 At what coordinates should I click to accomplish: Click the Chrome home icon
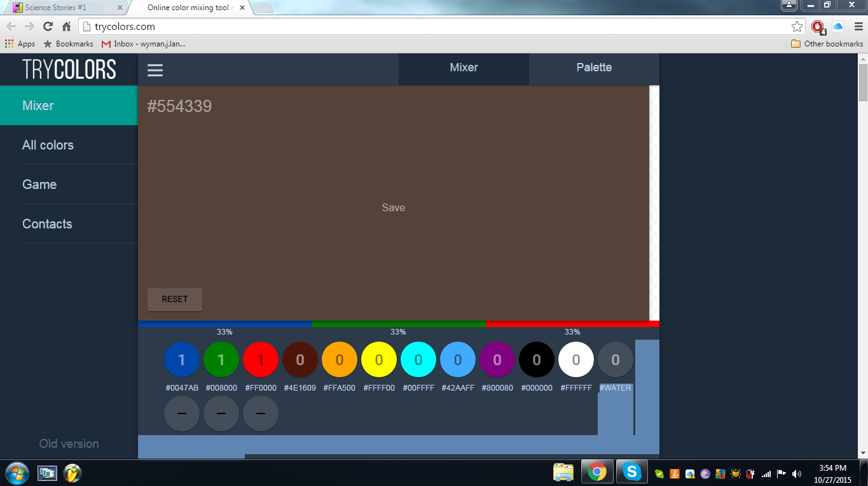(66, 27)
